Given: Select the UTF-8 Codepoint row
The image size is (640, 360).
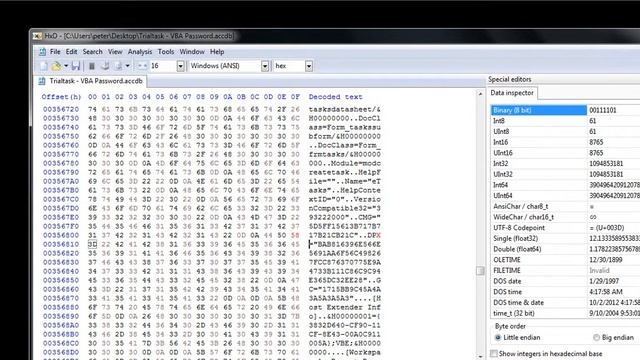Looking at the screenshot, I should [x=565, y=228].
